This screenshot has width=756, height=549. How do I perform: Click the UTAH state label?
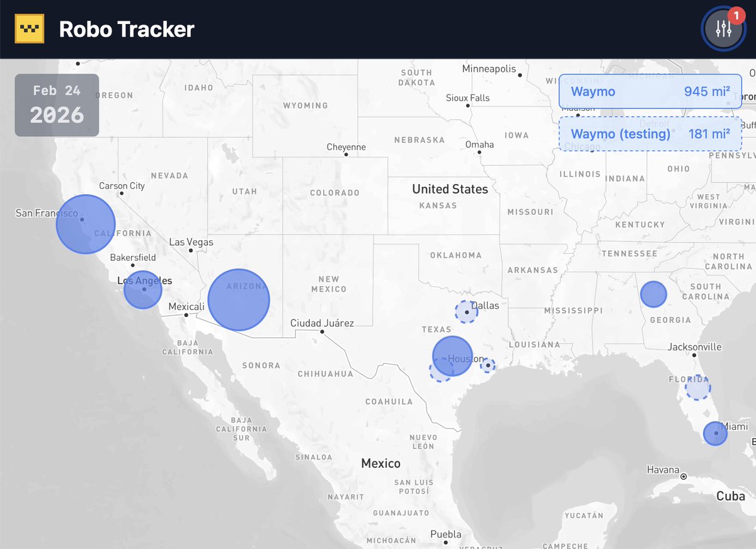(244, 191)
